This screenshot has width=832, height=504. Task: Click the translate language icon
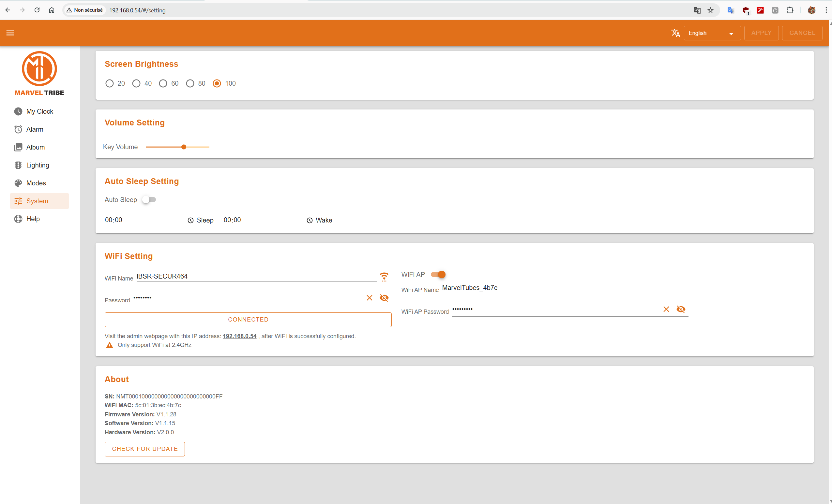(x=675, y=33)
